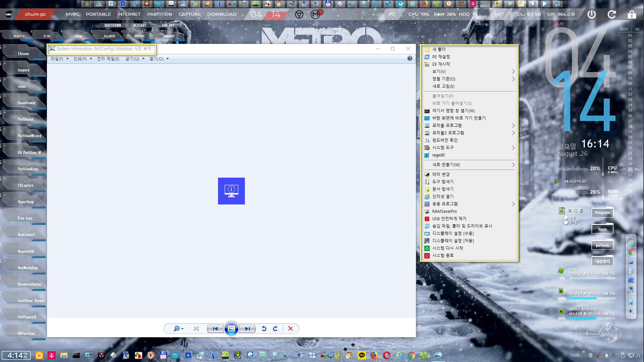
Task: Expand the 포터블 프로그램 submenu
Action: click(469, 125)
